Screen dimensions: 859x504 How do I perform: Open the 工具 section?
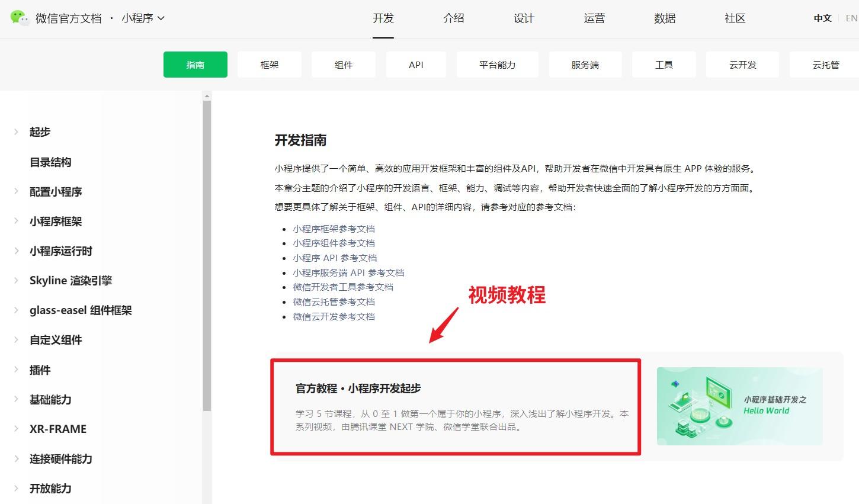tap(664, 65)
